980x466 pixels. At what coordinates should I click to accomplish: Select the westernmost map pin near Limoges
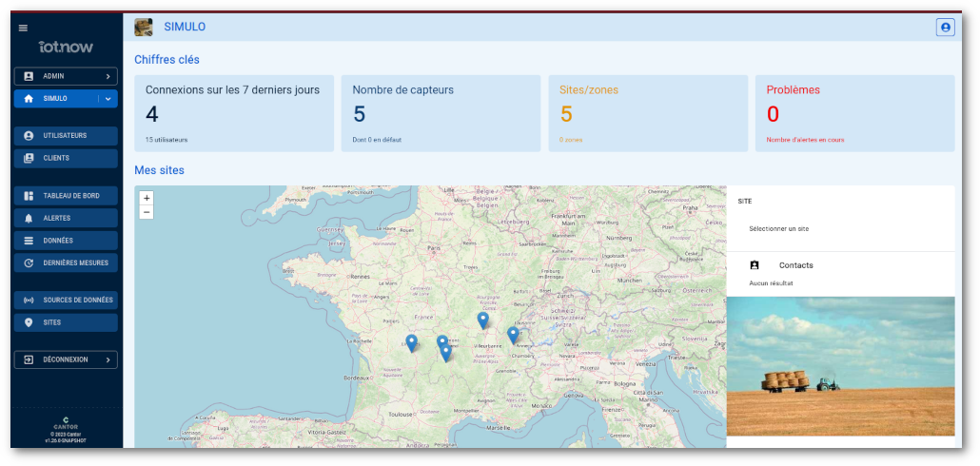411,343
